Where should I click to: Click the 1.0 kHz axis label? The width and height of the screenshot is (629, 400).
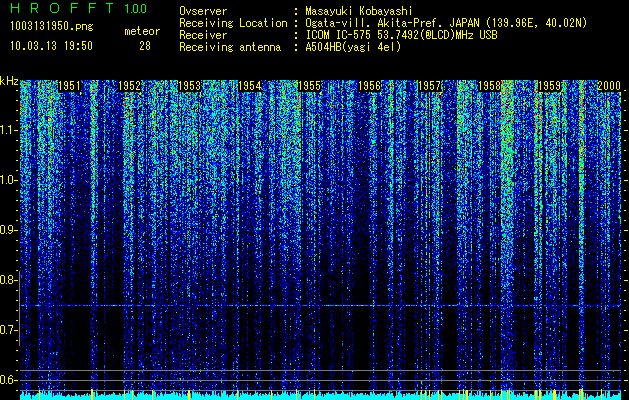[8, 180]
